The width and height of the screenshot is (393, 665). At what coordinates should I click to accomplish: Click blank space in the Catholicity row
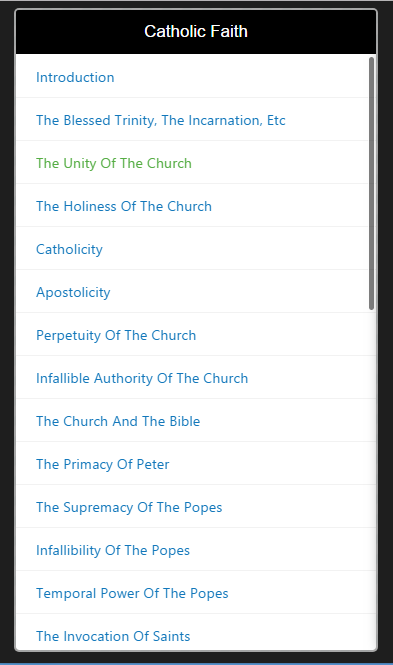tap(237, 249)
